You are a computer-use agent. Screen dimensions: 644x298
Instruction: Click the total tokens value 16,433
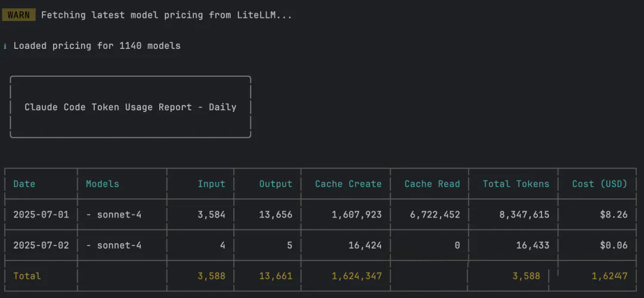[x=532, y=246]
